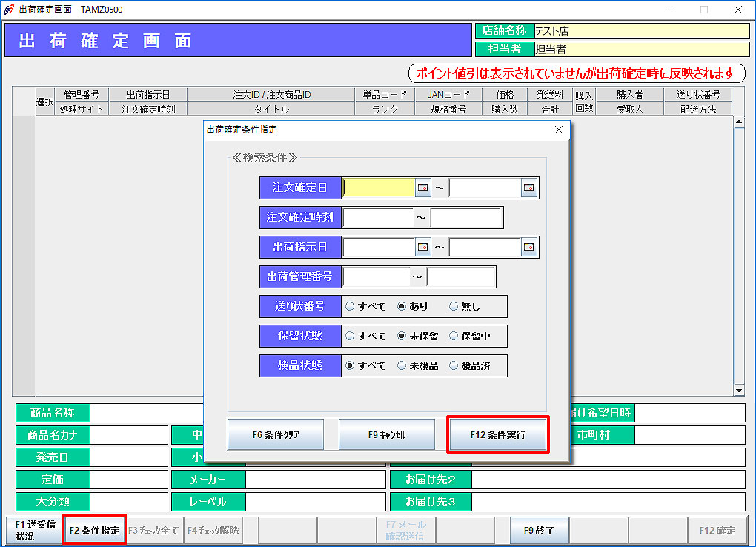The height and width of the screenshot is (547, 756).
Task: Choose 検品済 for 検品状態
Action: point(454,365)
